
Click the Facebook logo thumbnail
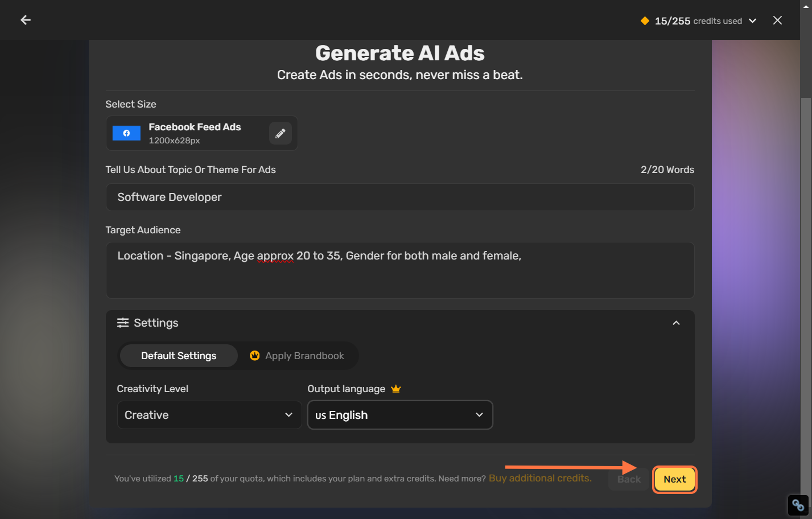click(126, 133)
